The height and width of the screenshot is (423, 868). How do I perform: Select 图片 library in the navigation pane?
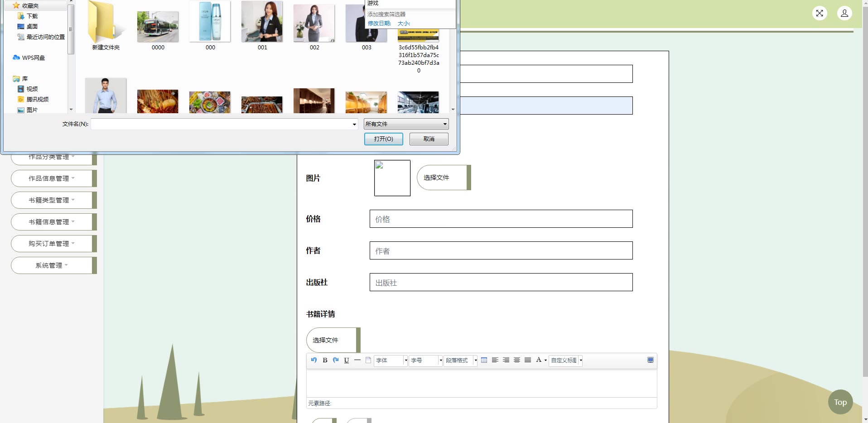coord(28,110)
